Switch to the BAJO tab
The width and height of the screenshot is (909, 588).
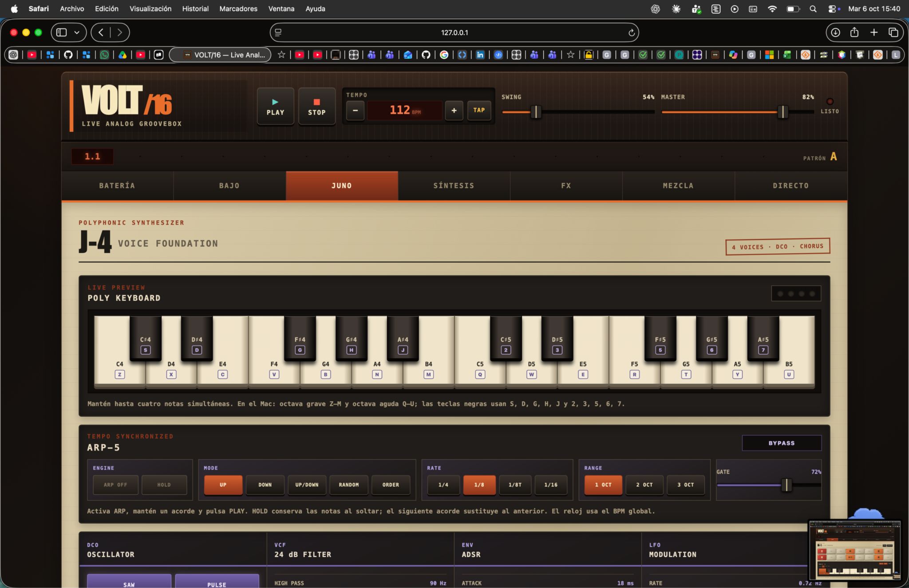[229, 185]
